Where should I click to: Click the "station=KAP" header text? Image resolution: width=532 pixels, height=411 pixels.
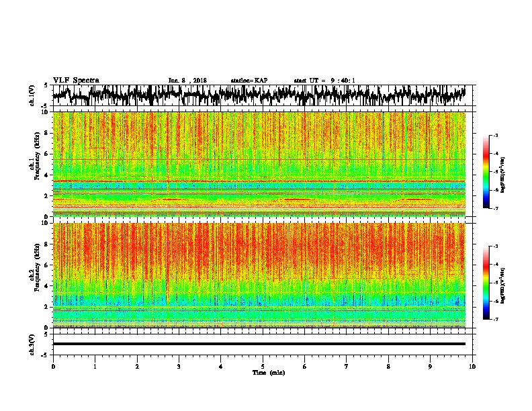(x=249, y=81)
